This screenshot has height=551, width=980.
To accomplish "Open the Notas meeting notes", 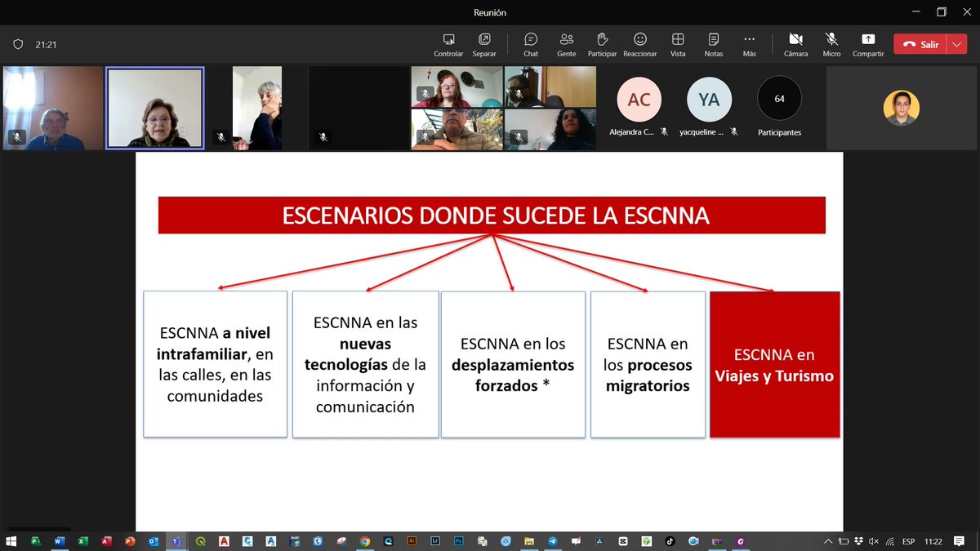I will [x=714, y=44].
